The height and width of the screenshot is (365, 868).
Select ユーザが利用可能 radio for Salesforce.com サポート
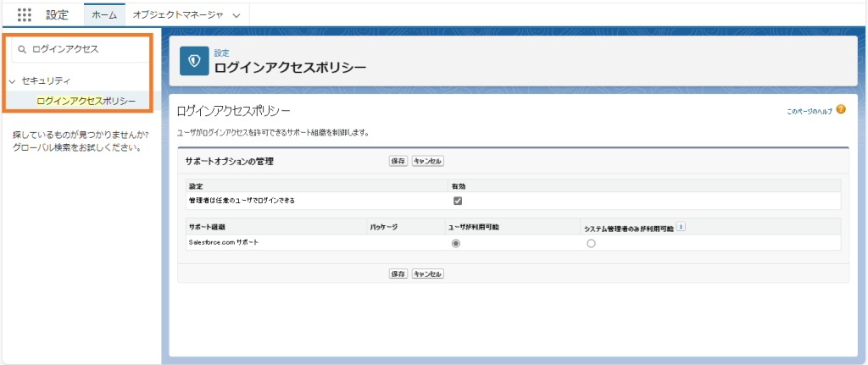[456, 243]
